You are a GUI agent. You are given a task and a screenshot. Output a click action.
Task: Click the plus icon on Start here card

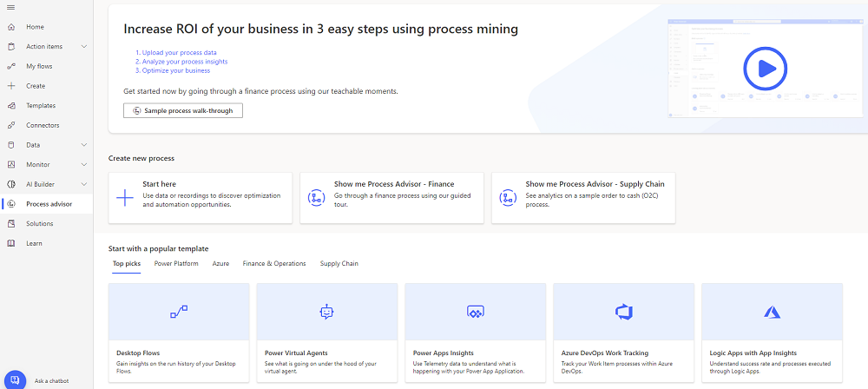pos(125,198)
